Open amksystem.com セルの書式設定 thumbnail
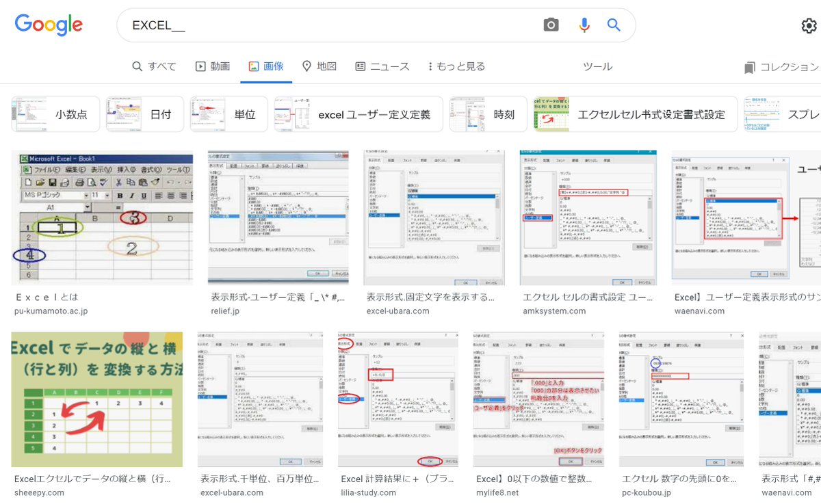 (588, 218)
